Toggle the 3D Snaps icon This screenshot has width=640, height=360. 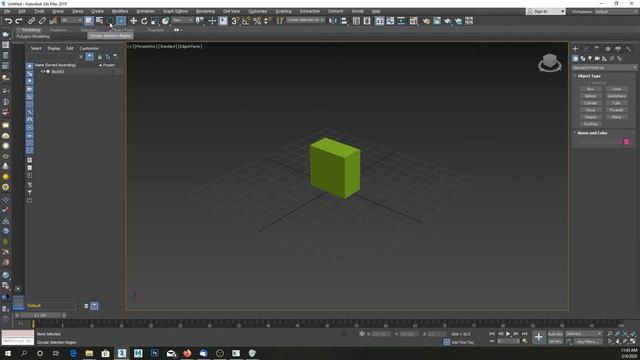coord(235,21)
